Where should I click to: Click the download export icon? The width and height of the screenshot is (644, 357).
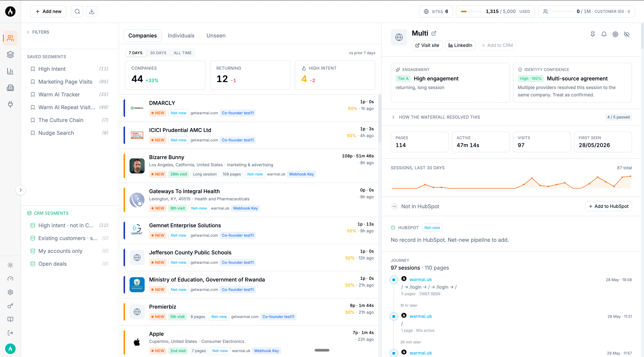[x=92, y=11]
